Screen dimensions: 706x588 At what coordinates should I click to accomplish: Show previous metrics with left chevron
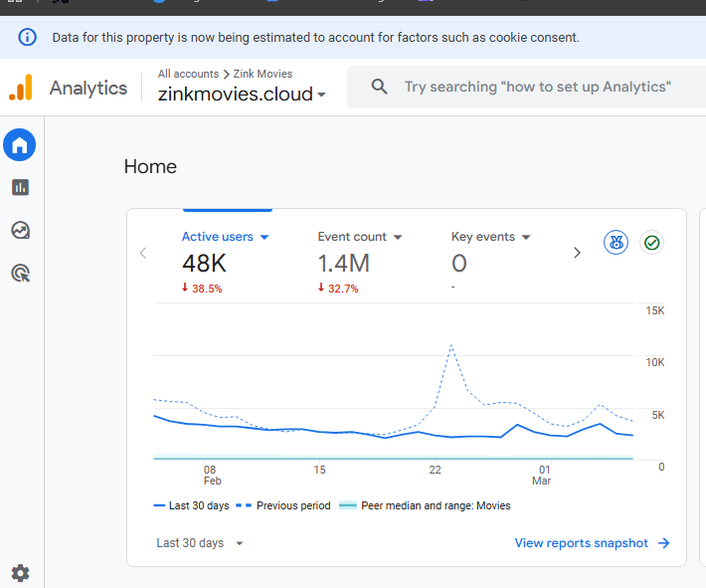[143, 253]
